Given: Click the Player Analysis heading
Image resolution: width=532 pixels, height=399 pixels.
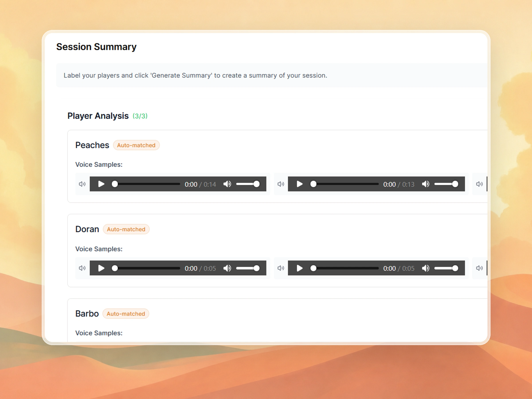Looking at the screenshot, I should point(98,116).
